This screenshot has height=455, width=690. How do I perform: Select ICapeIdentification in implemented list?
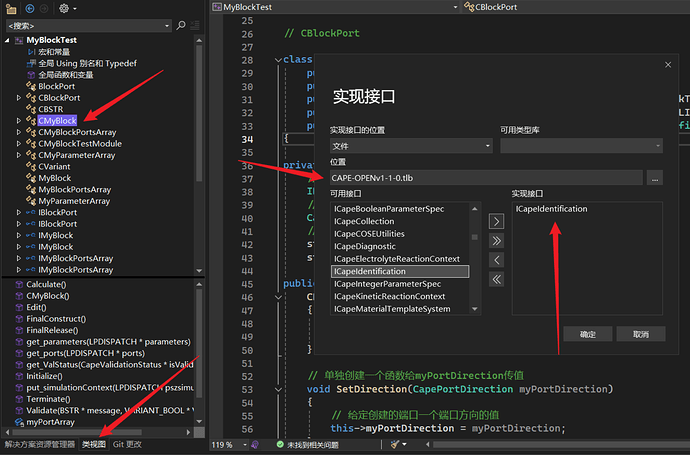click(551, 209)
